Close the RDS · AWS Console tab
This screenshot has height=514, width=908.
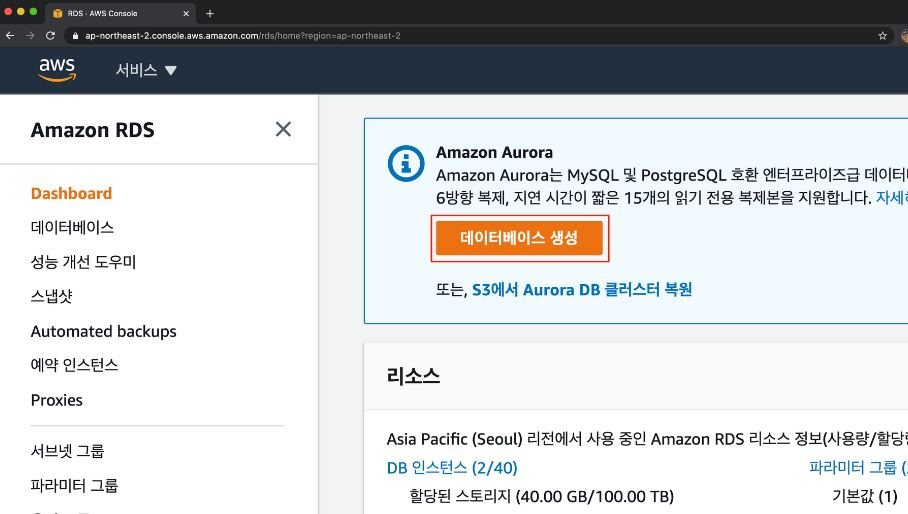click(186, 13)
